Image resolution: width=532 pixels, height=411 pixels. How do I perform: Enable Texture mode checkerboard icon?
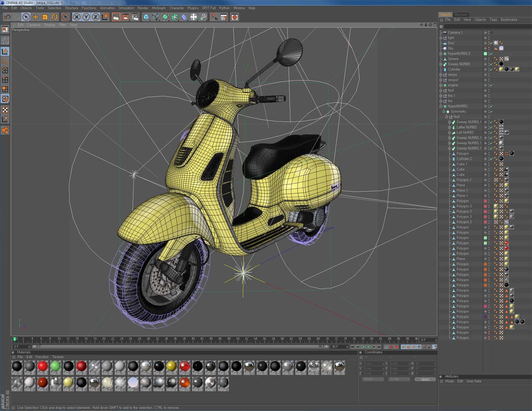point(5,110)
